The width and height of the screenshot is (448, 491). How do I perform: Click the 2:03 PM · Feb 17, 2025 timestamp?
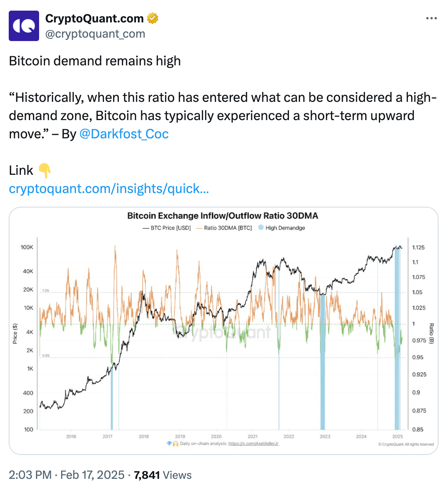66,475
